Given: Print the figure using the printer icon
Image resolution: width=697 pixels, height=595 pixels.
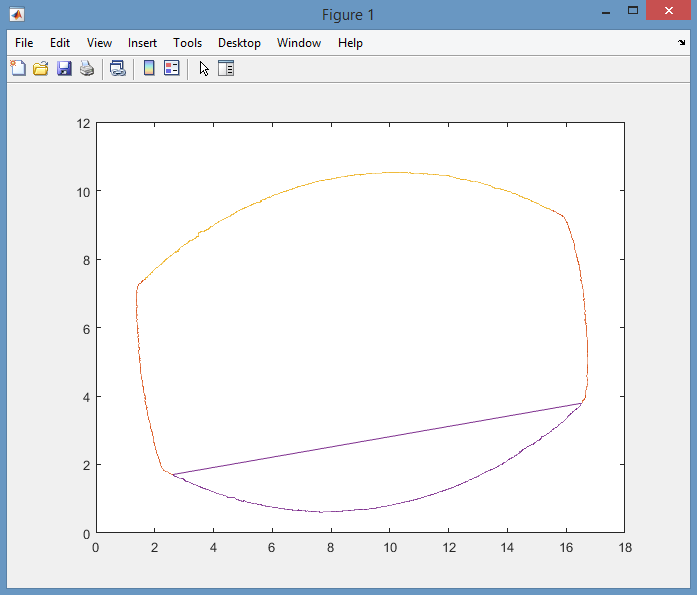Looking at the screenshot, I should coord(87,69).
